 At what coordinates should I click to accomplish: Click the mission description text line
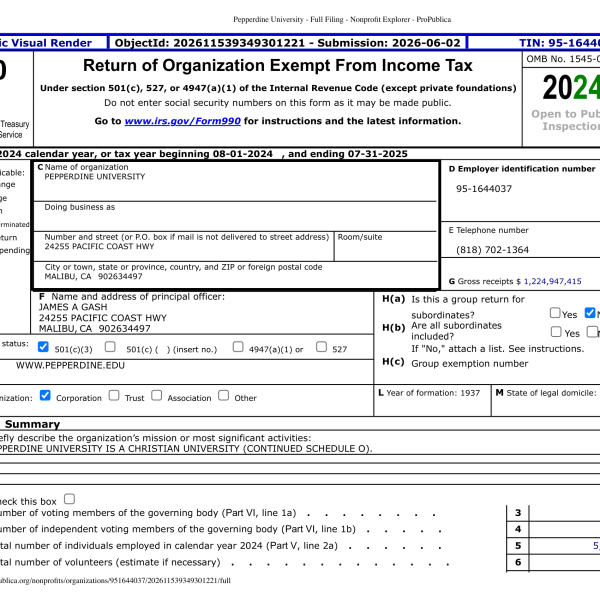click(186, 449)
